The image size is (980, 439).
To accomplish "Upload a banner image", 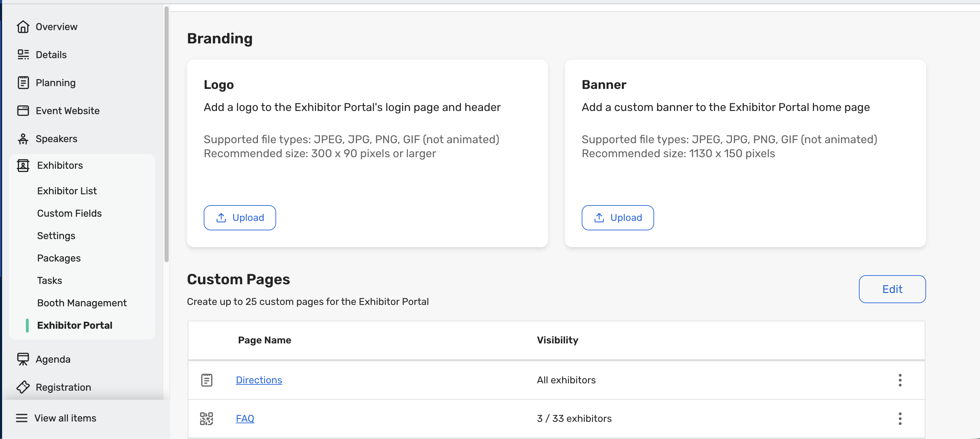I will [x=617, y=218].
